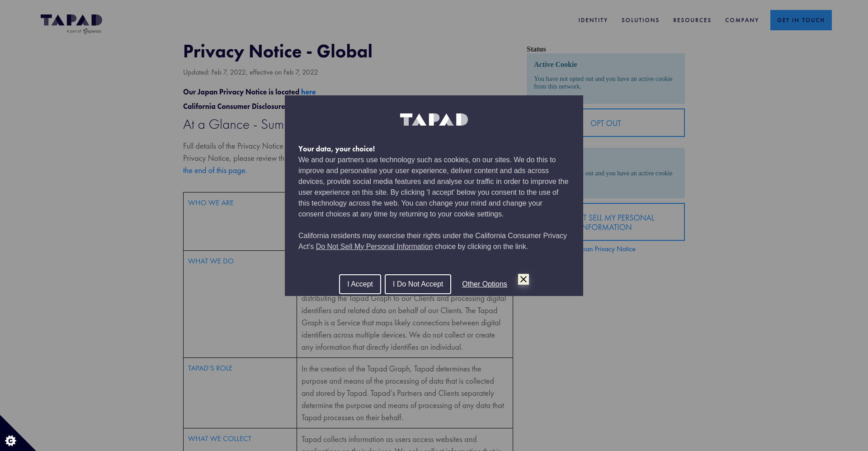Viewport: 868px width, 451px height.
Task: Open the Solutions menu
Action: pyautogui.click(x=640, y=20)
